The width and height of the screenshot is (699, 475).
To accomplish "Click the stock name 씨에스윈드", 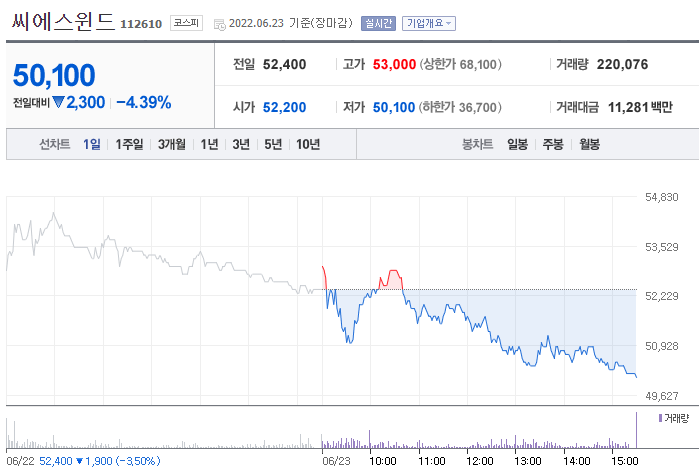I will [x=63, y=21].
